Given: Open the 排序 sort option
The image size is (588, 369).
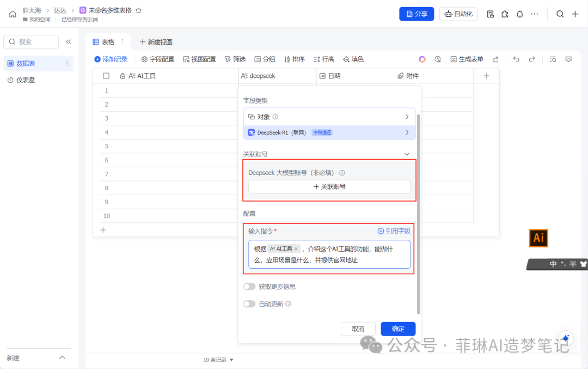Looking at the screenshot, I should pos(295,59).
